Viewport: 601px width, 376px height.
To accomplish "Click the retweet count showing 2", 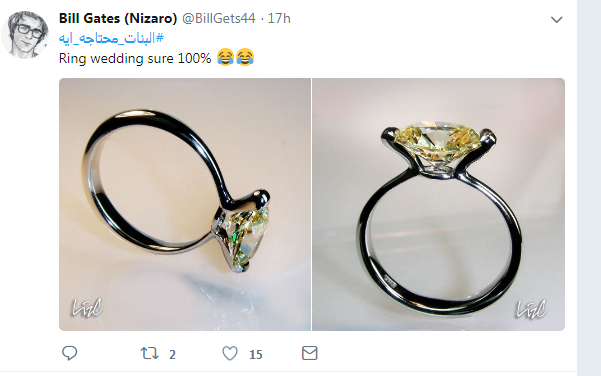I will pyautogui.click(x=172, y=355).
